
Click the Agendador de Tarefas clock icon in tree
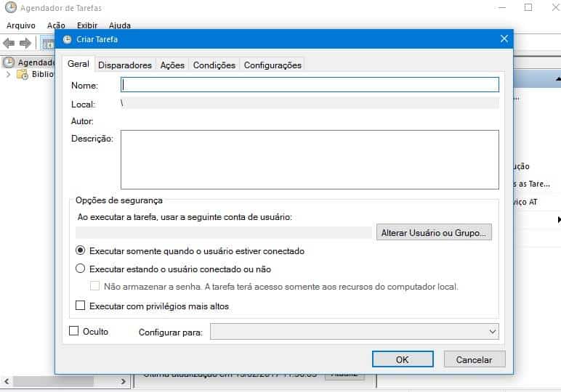click(9, 62)
